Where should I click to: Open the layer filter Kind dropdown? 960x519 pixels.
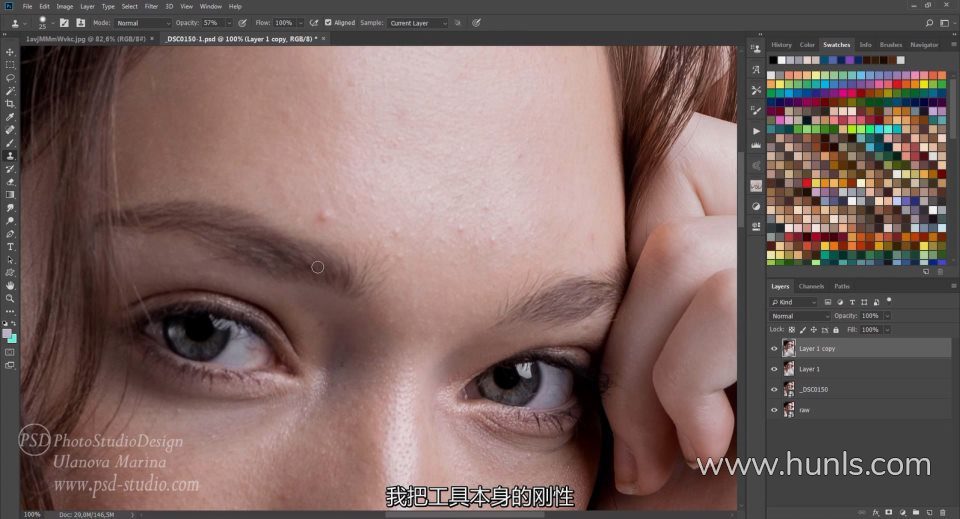pyautogui.click(x=793, y=302)
